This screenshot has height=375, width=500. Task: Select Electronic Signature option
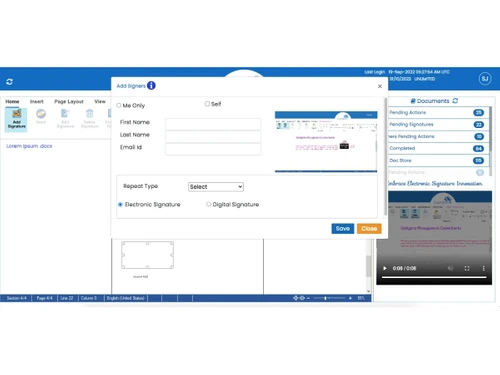coord(120,204)
